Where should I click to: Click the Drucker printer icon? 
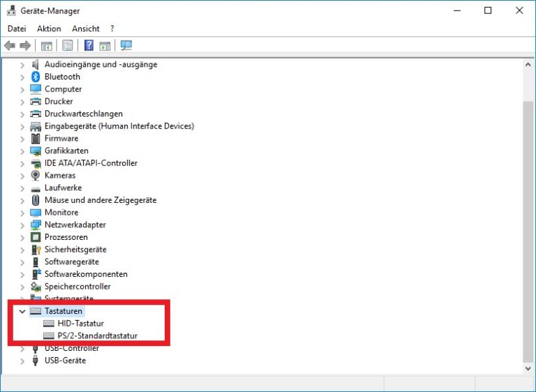coord(36,101)
